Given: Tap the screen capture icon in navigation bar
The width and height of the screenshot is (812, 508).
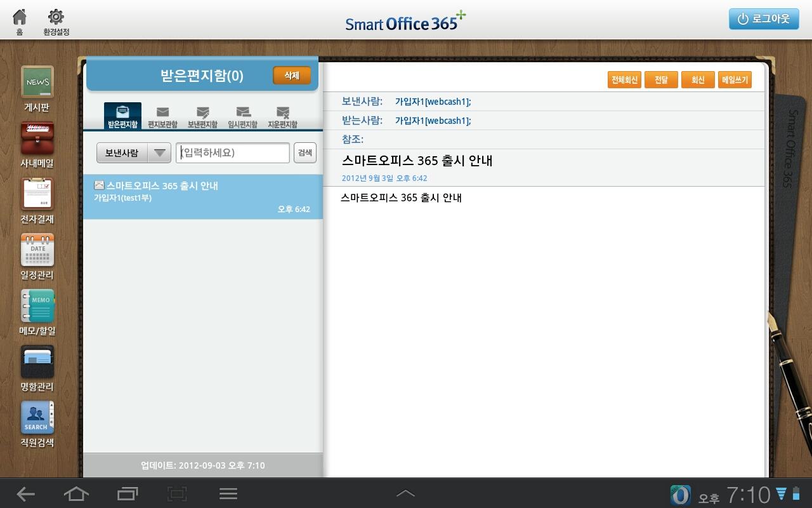Looking at the screenshot, I should coord(177,494).
